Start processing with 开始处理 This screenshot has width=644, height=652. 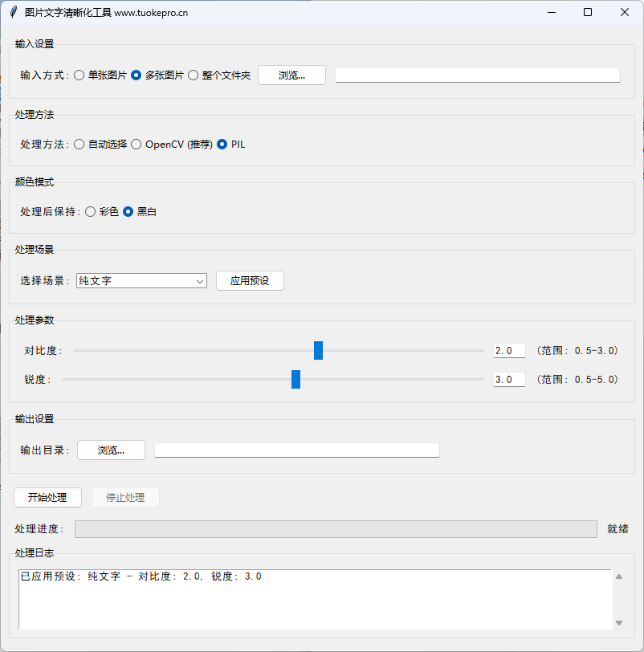(x=47, y=497)
